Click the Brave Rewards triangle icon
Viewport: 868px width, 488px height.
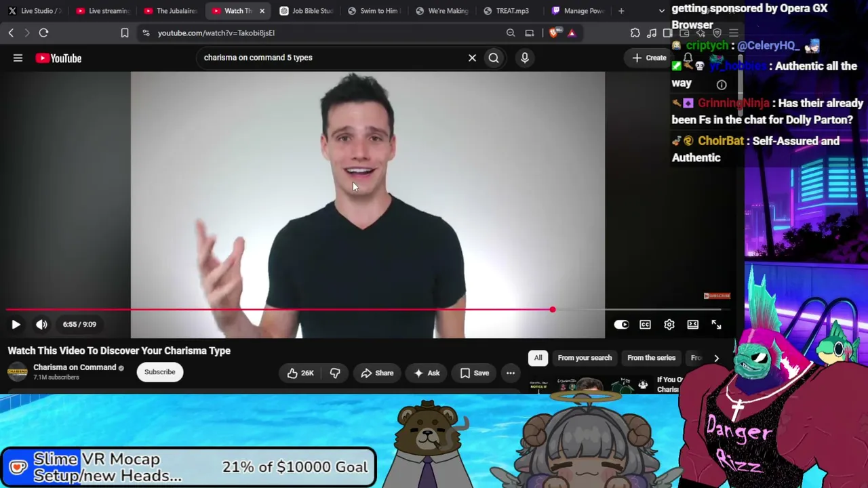[x=572, y=33]
